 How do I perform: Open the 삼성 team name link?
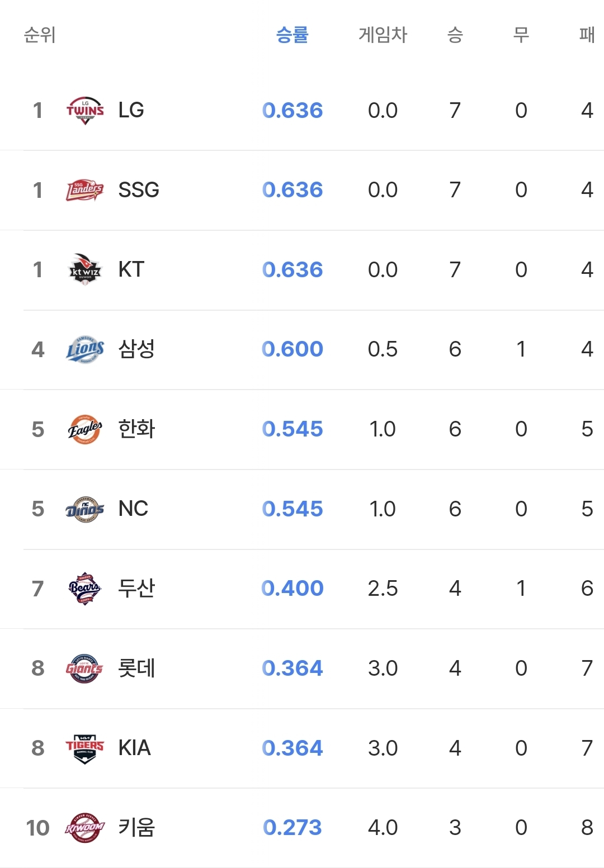pyautogui.click(x=136, y=349)
